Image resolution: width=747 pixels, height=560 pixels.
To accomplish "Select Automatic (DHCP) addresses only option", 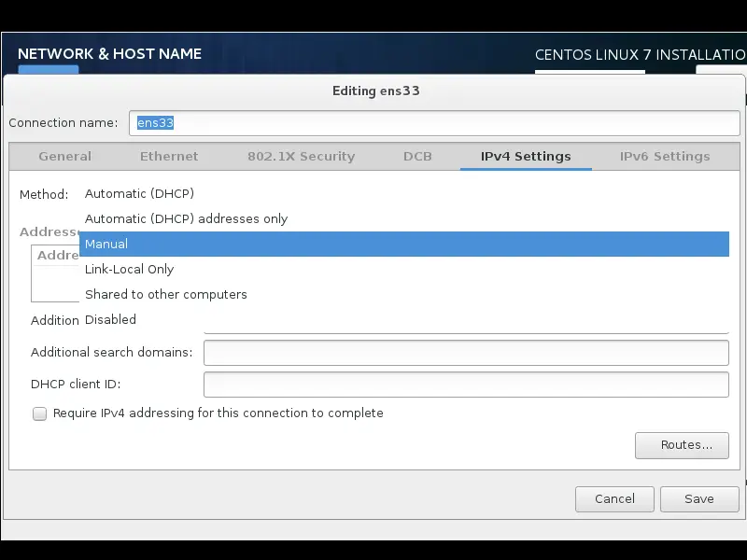I will tap(404, 219).
